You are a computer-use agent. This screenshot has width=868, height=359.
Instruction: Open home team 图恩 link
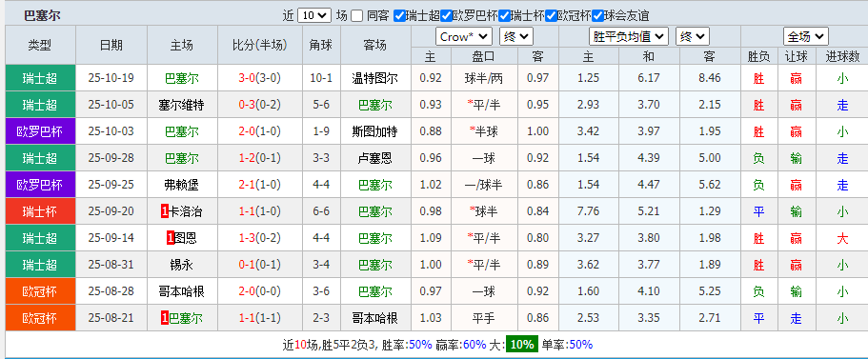(x=186, y=238)
